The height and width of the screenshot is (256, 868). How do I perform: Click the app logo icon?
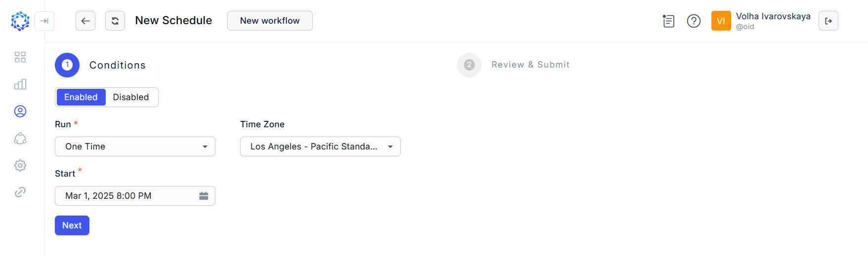[x=20, y=21]
